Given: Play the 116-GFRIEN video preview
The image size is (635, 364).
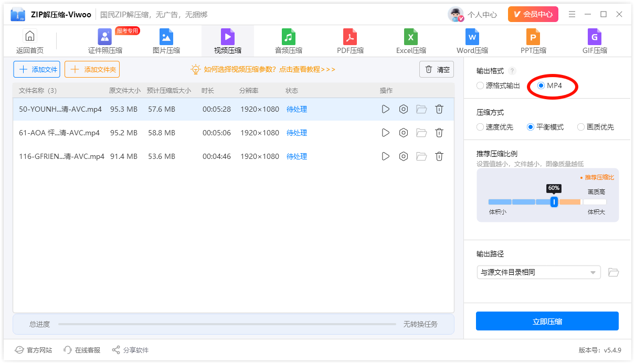Looking at the screenshot, I should point(386,156).
